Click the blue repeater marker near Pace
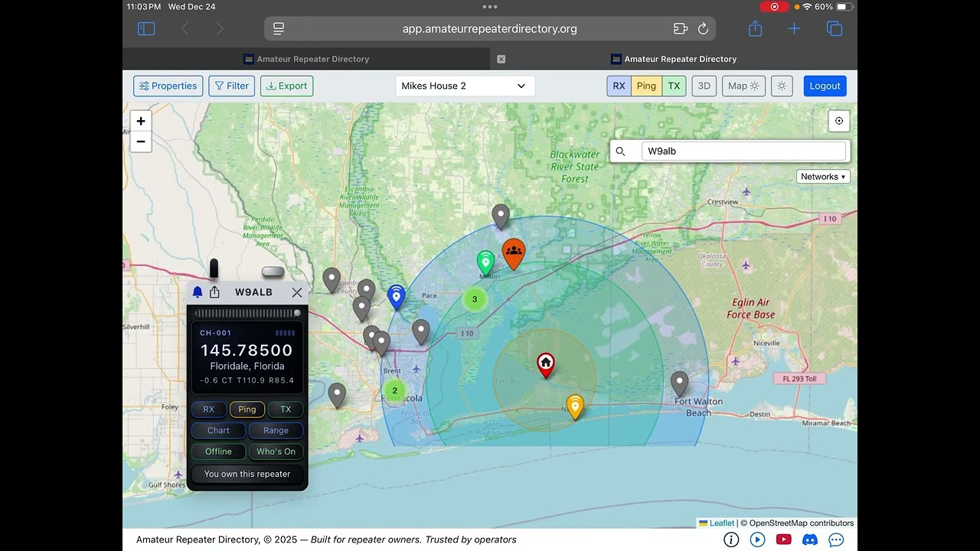 pyautogui.click(x=396, y=296)
